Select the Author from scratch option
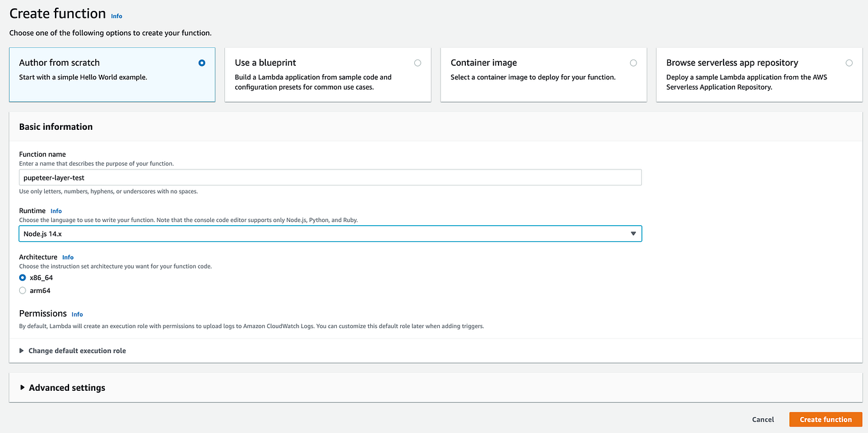Screen dimensions: 868x433 click(201, 63)
